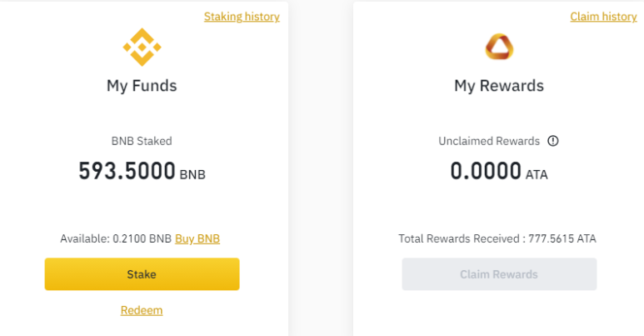Click the 777.5615 ATA total rewards figure
The height and width of the screenshot is (336, 644).
click(563, 238)
